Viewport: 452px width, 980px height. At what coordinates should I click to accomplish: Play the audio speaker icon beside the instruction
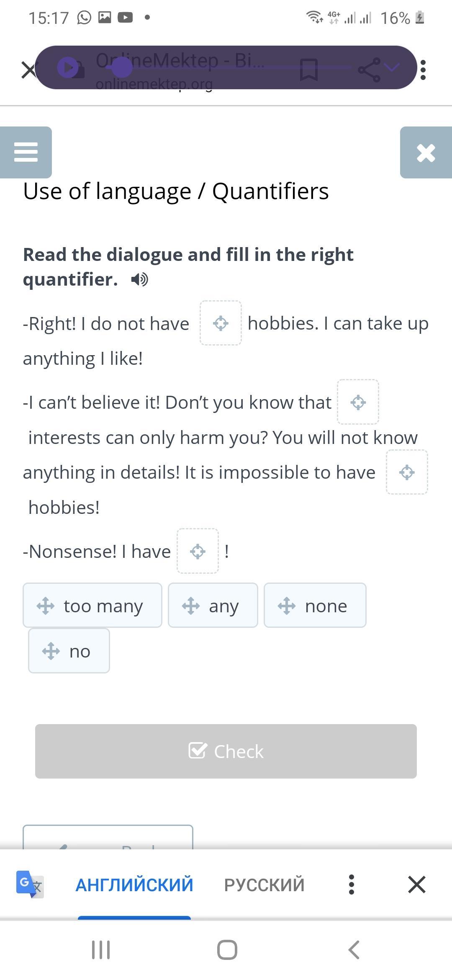pos(139,279)
